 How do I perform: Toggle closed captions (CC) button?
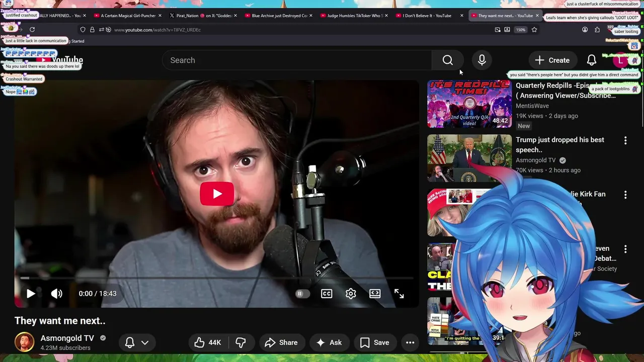[327, 294]
